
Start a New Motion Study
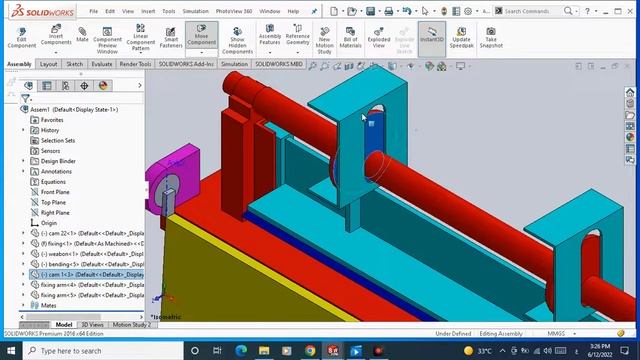324,40
